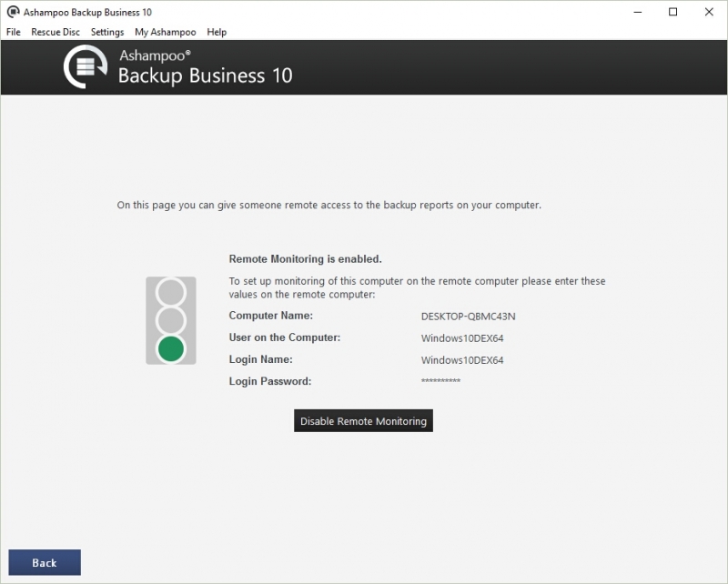Screen dimensions: 728x584
Task: Click the 'To set up monitoring' instruction text
Action: tap(417, 287)
